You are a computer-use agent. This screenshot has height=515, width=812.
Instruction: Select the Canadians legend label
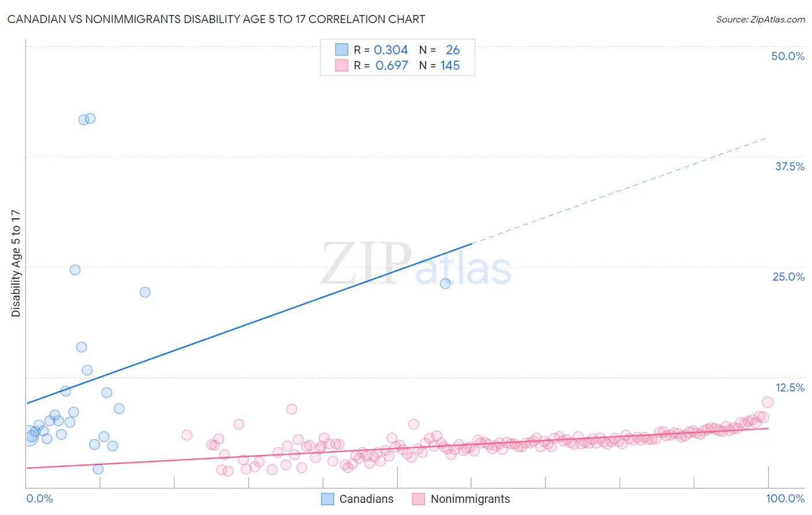(x=367, y=499)
